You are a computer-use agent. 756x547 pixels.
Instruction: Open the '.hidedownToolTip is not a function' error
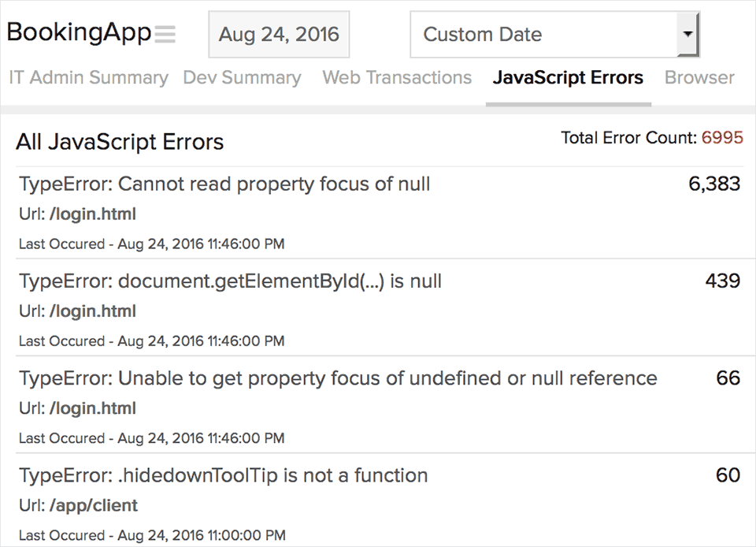coord(223,475)
